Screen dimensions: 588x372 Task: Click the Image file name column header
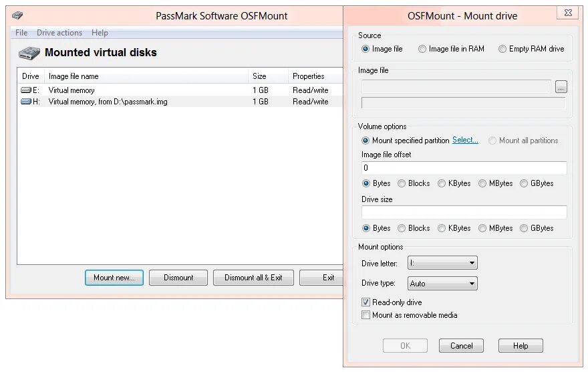point(146,76)
